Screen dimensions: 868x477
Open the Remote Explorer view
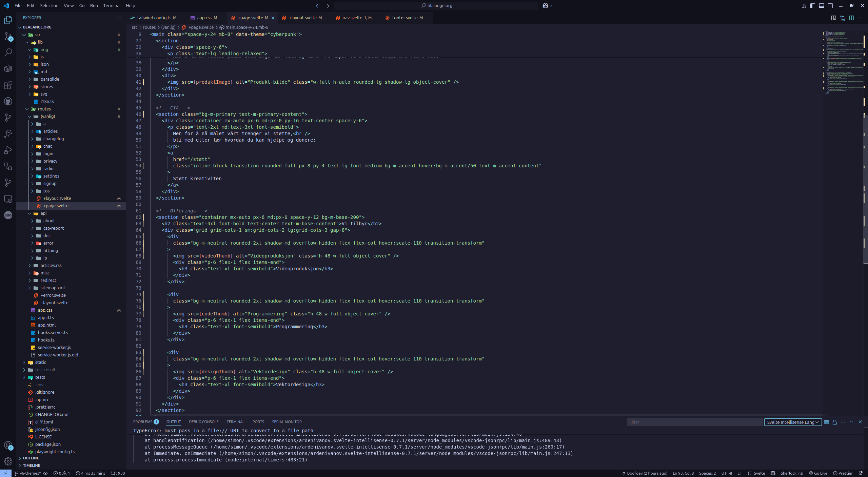[8, 199]
